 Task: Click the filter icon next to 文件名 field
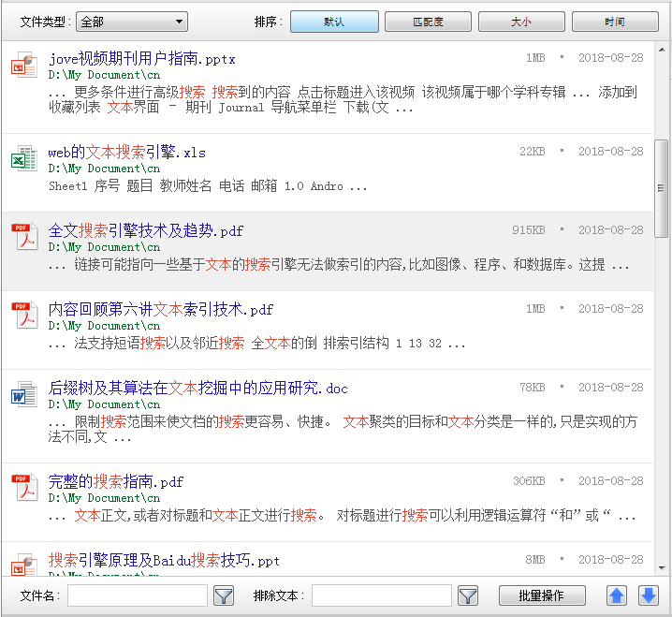(224, 595)
